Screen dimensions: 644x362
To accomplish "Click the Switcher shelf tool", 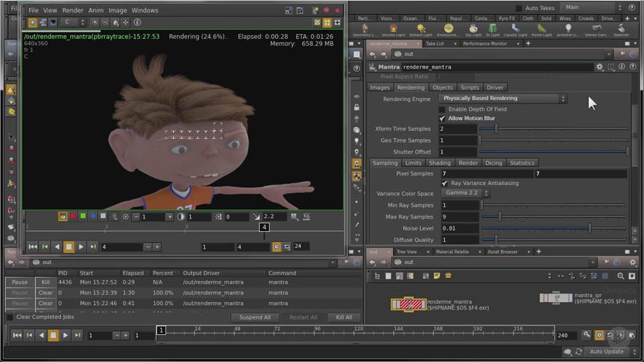I will pos(621,30).
